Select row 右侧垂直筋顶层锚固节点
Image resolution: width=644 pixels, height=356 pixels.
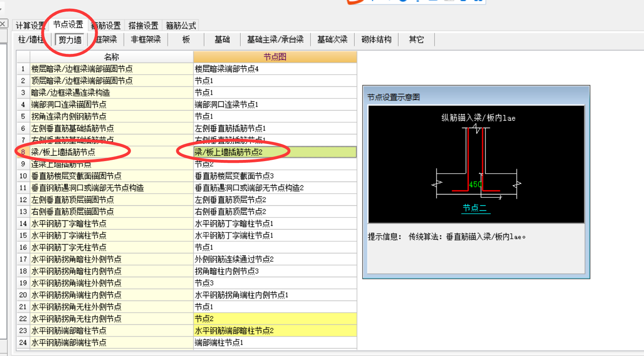tap(112, 212)
